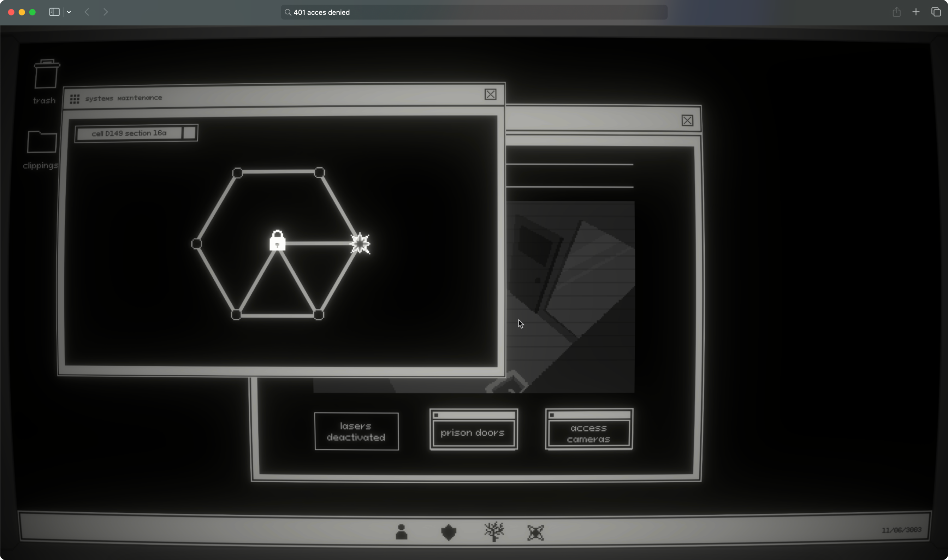Click the glowing spark node on the hexagon
Viewport: 948px width, 560px height.
[x=360, y=243]
